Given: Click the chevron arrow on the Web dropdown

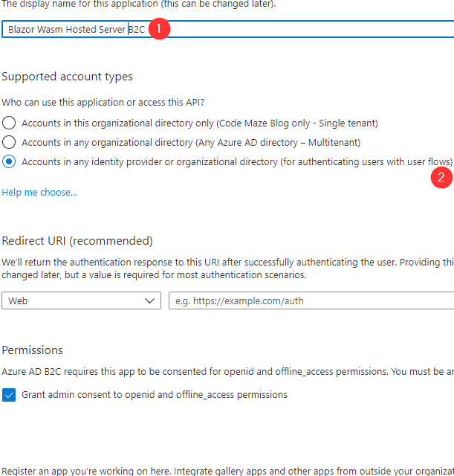Looking at the screenshot, I should 147,300.
